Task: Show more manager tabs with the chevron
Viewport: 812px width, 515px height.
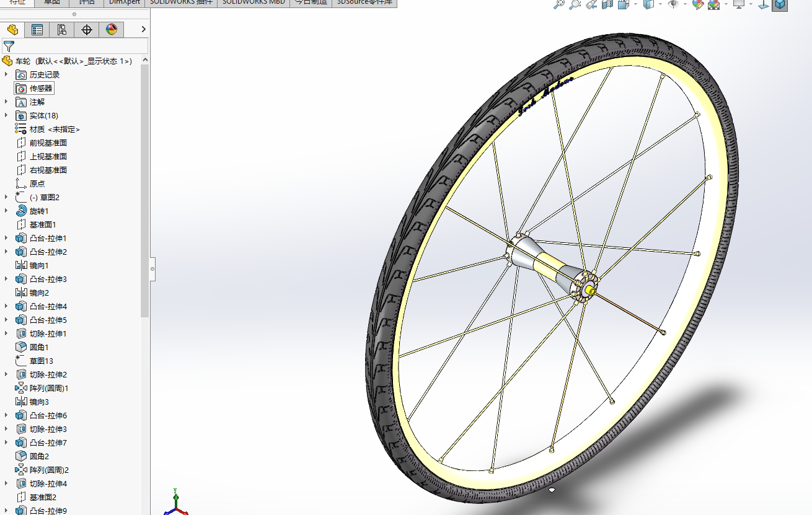Action: tap(144, 29)
